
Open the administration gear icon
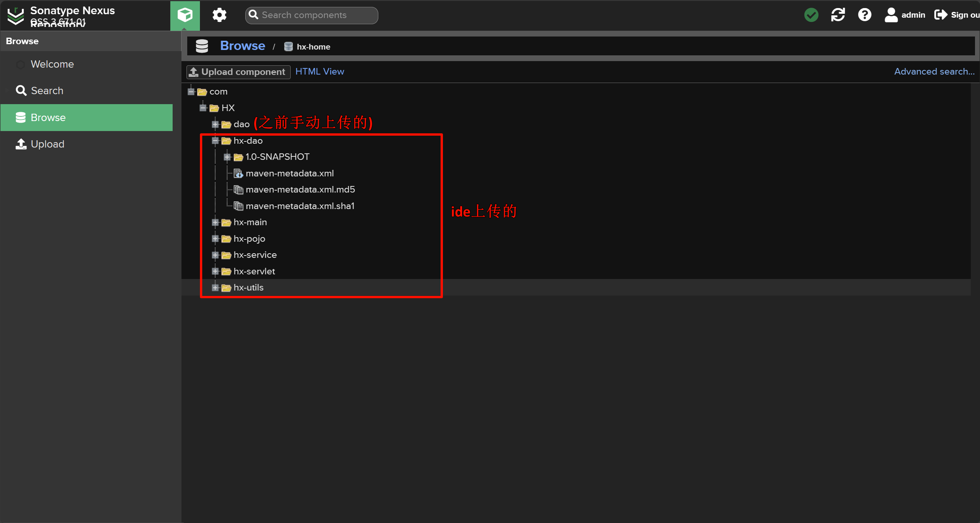[x=219, y=15]
